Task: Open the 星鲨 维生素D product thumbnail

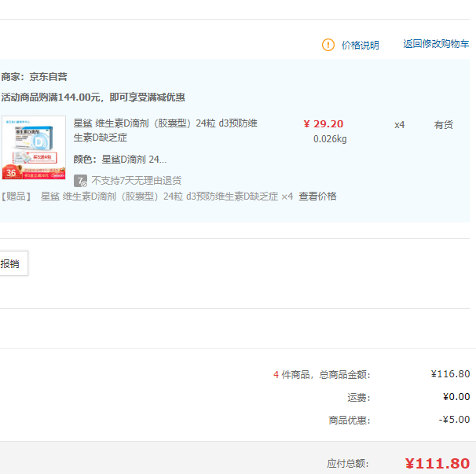Action: pyautogui.click(x=34, y=148)
